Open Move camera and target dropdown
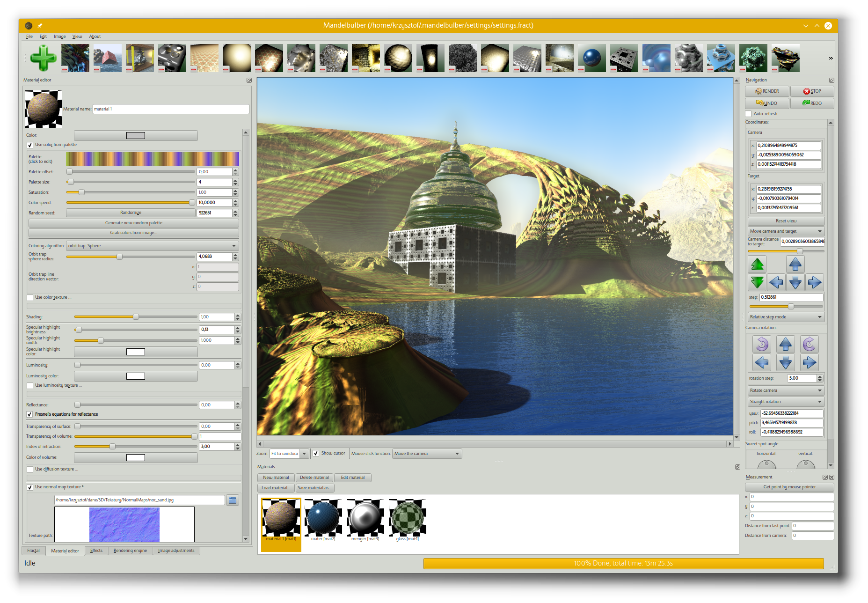The height and width of the screenshot is (603, 868). (786, 231)
